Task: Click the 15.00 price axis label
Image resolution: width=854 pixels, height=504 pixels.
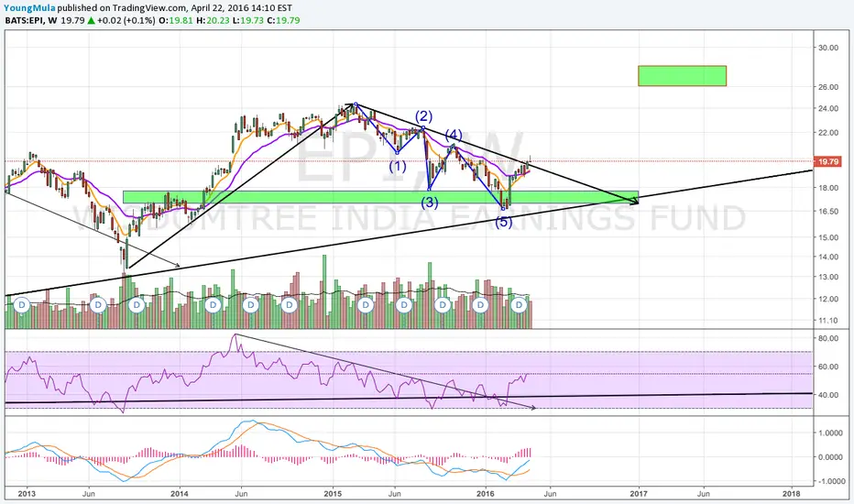Action: (x=827, y=237)
